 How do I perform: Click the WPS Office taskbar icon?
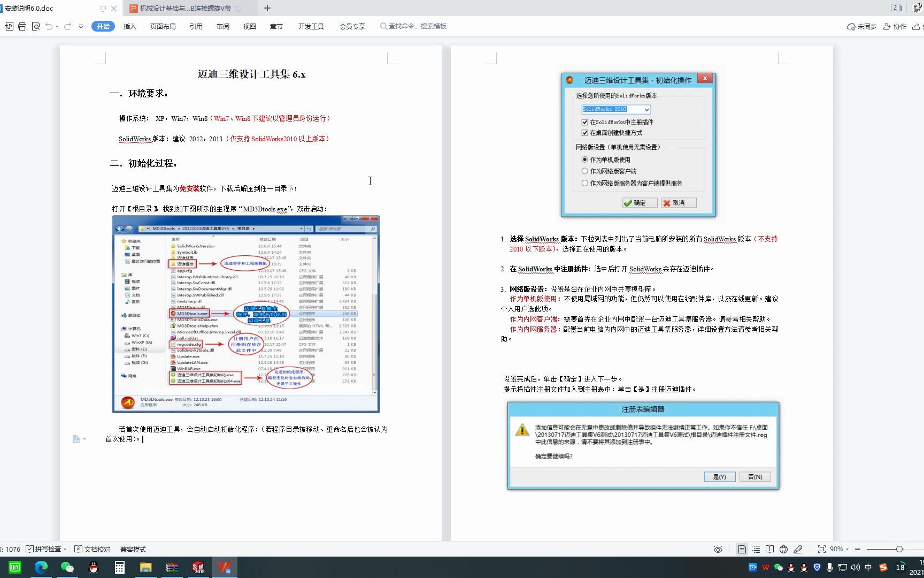(x=225, y=567)
